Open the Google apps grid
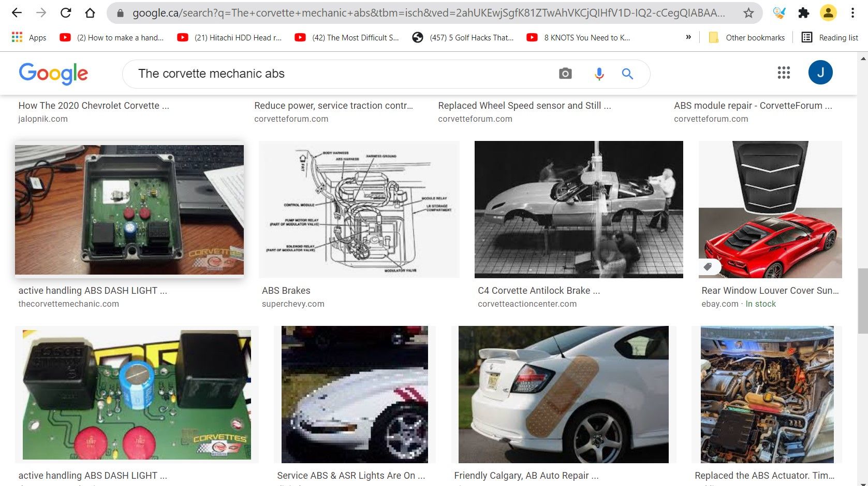This screenshot has height=486, width=868. (x=784, y=73)
